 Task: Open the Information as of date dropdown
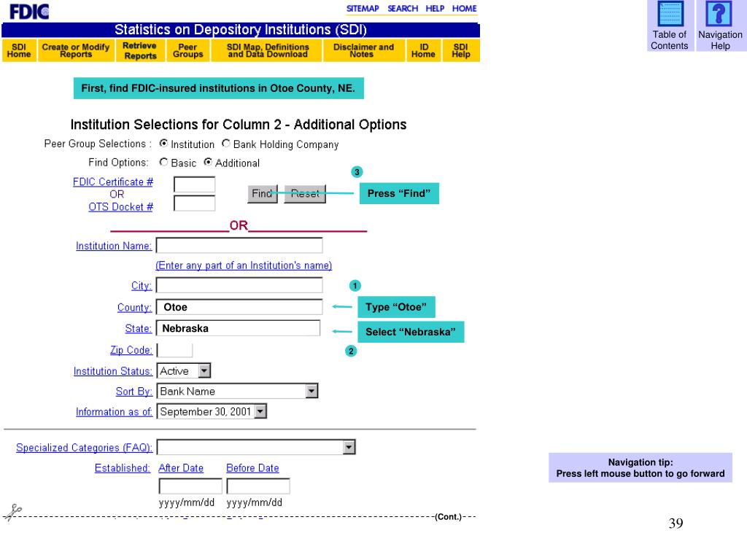point(260,411)
